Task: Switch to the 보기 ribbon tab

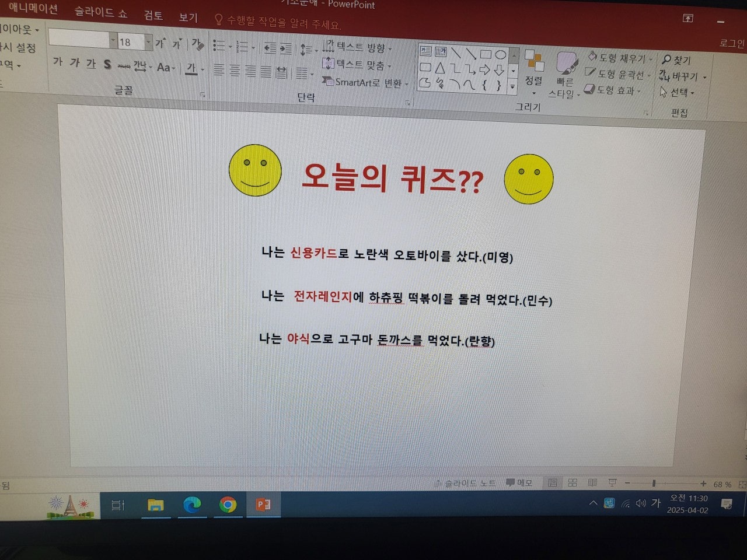Action: coord(188,16)
